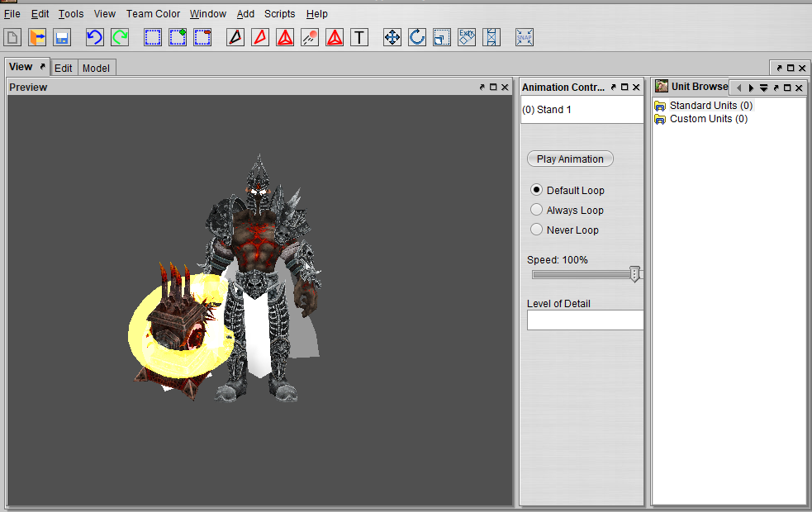Click the Play Animation button
This screenshot has width=812, height=512.
pos(570,159)
